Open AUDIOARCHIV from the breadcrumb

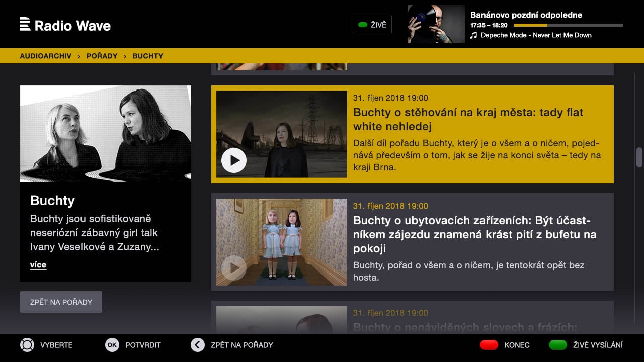45,56
